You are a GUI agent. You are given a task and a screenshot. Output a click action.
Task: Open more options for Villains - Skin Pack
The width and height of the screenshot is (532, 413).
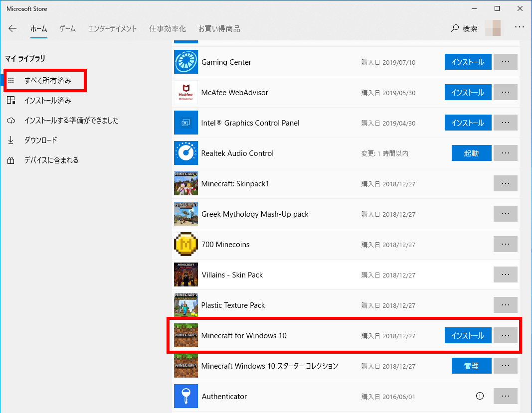(505, 275)
